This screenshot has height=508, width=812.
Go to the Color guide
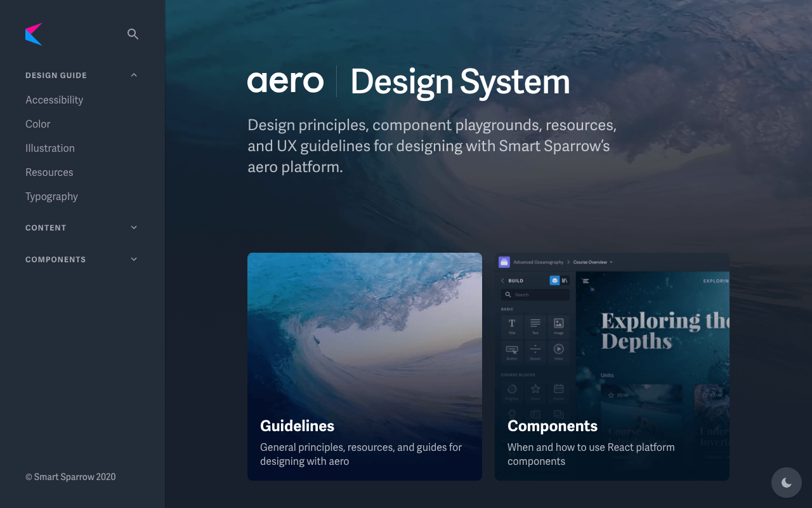click(x=37, y=124)
